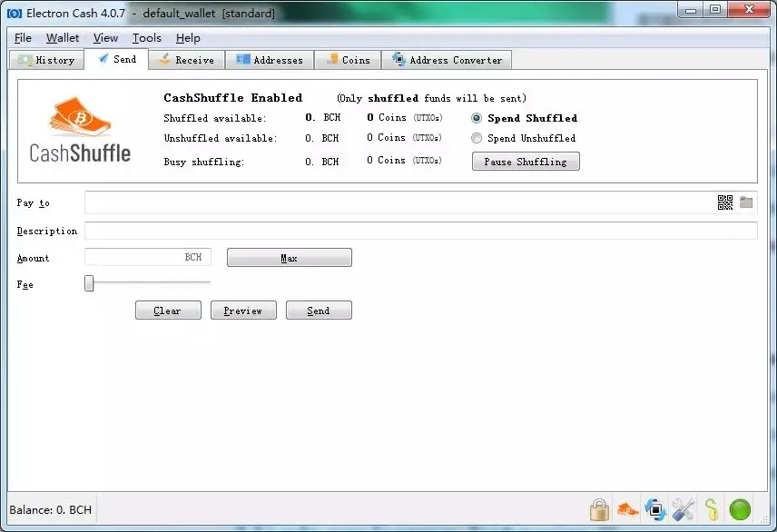
Task: Click the Max amount button
Action: pos(290,258)
